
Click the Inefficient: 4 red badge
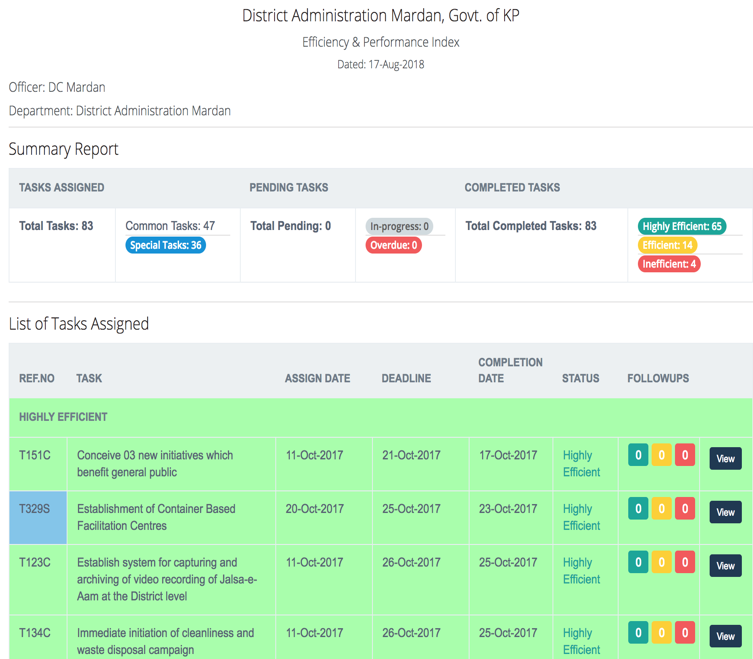[x=669, y=264]
